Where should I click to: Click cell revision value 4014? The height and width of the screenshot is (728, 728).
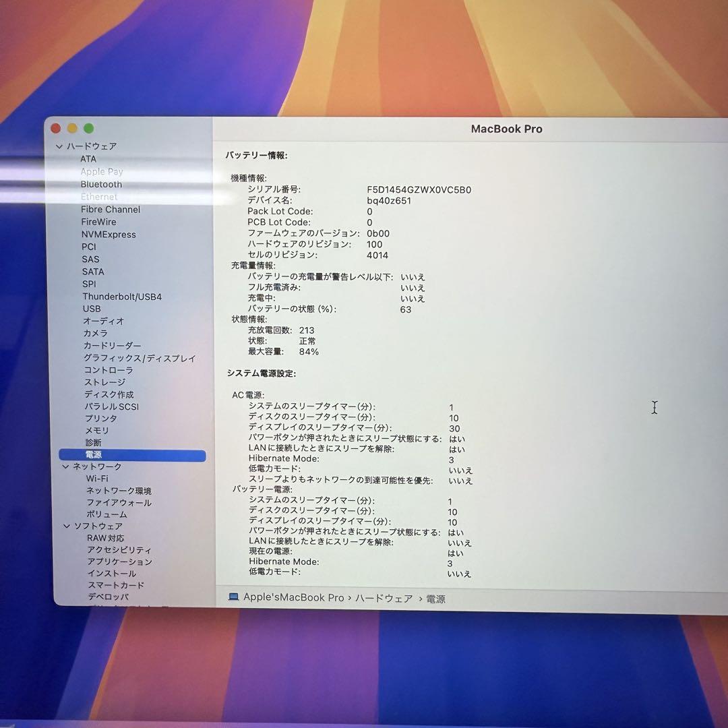click(x=377, y=255)
